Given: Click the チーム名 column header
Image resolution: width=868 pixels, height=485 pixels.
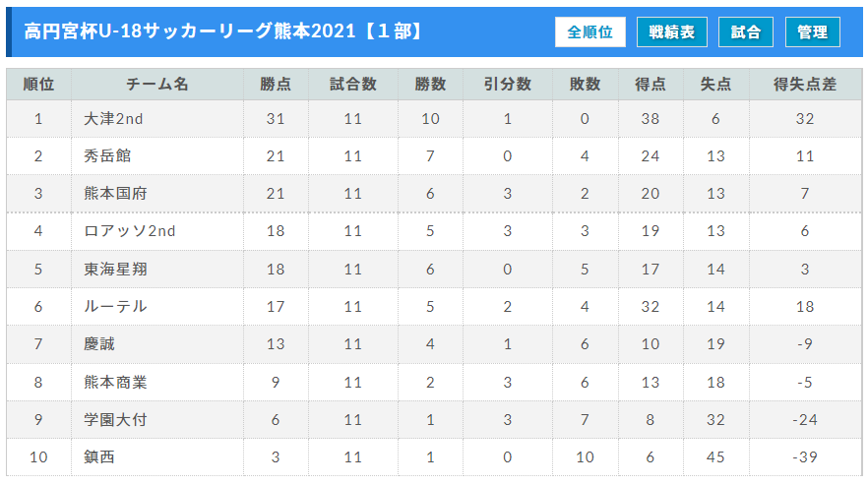Looking at the screenshot, I should [x=157, y=85].
